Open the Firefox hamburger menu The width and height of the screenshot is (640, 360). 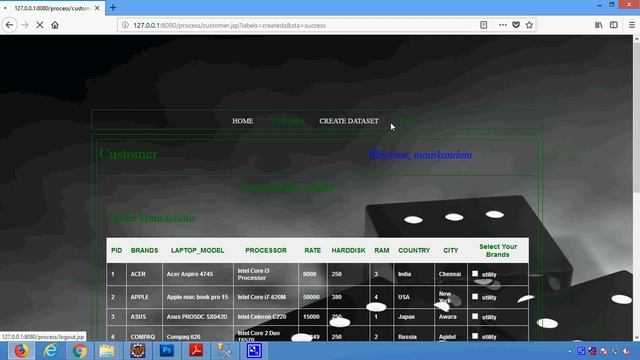[631, 25]
